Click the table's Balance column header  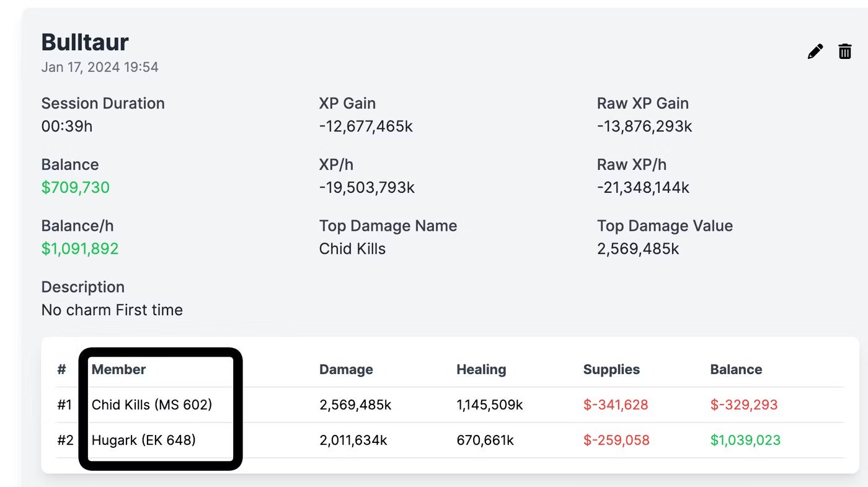pyautogui.click(x=736, y=370)
